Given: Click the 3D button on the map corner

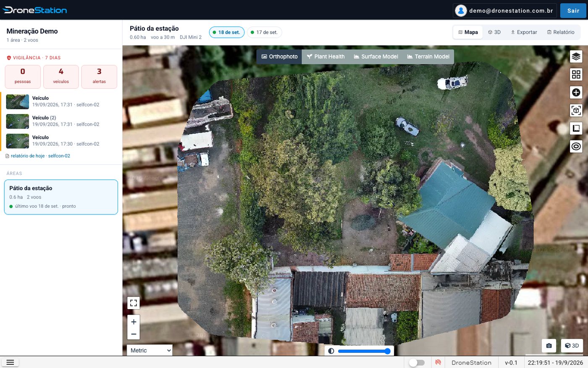Looking at the screenshot, I should tap(572, 346).
